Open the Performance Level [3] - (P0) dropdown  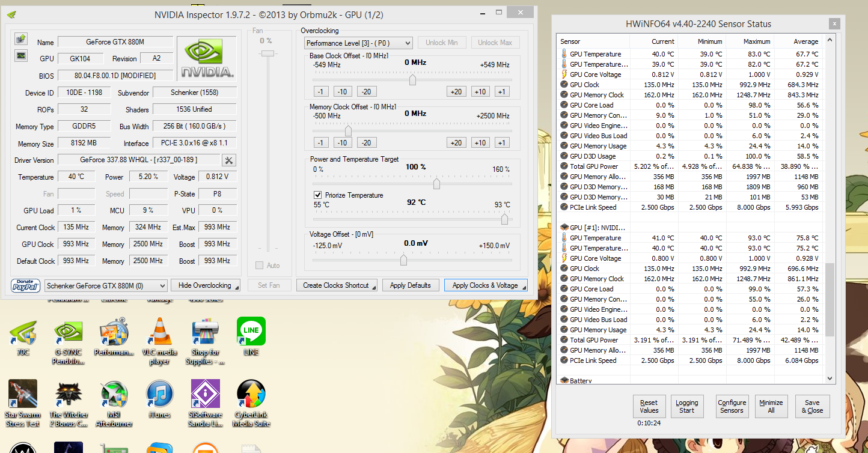coord(358,43)
